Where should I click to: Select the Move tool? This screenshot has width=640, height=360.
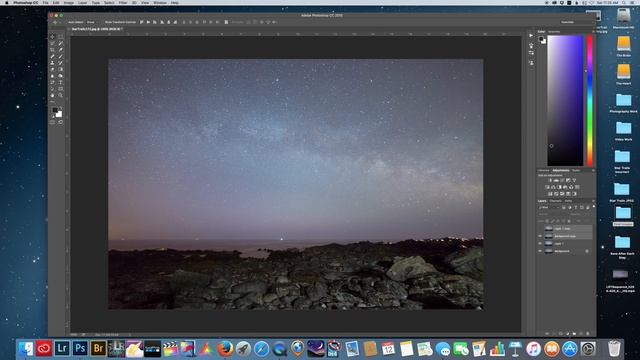click(x=52, y=37)
